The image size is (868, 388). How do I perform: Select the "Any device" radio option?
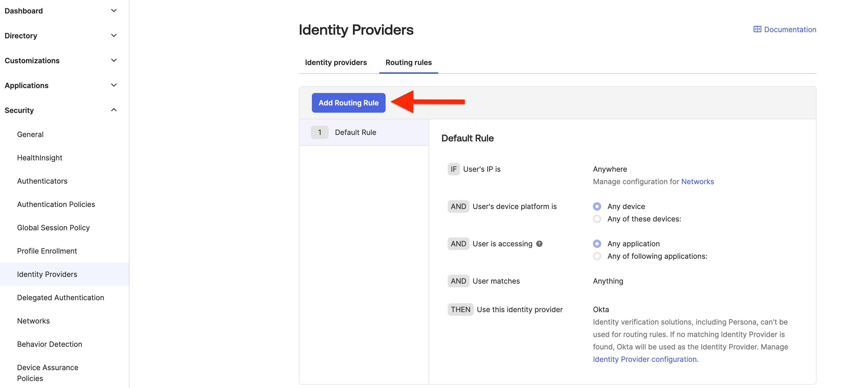click(x=597, y=206)
